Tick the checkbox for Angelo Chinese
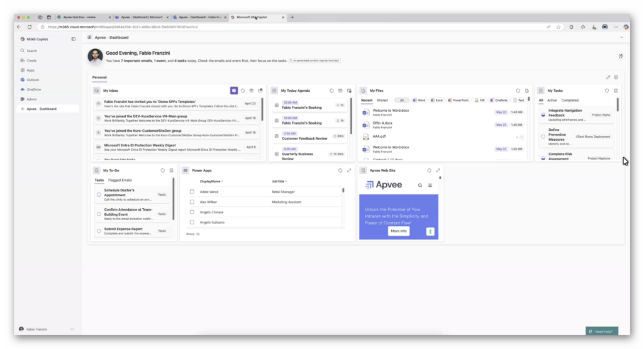Screen dimensions: 644x349 pos(192,213)
